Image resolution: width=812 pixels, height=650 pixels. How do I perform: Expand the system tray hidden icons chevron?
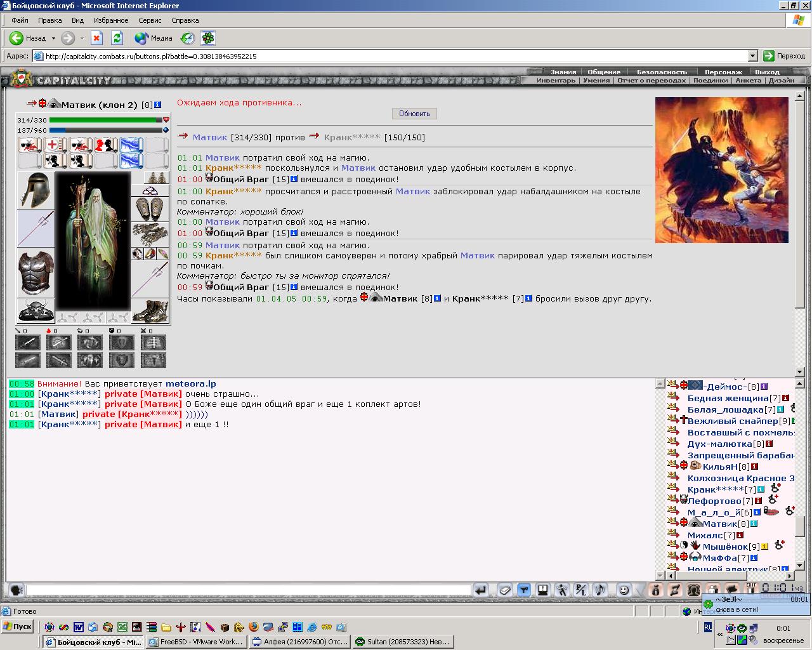coord(720,634)
